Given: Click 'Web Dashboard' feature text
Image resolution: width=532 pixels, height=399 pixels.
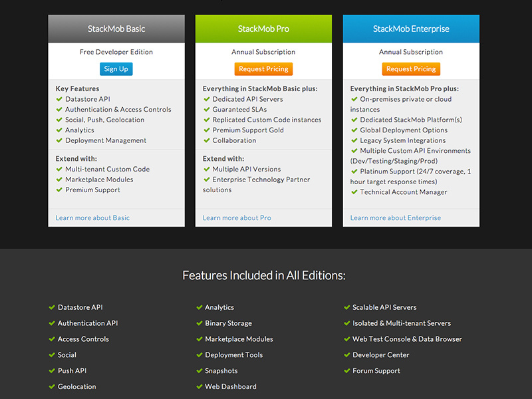Looking at the screenshot, I should [231, 387].
